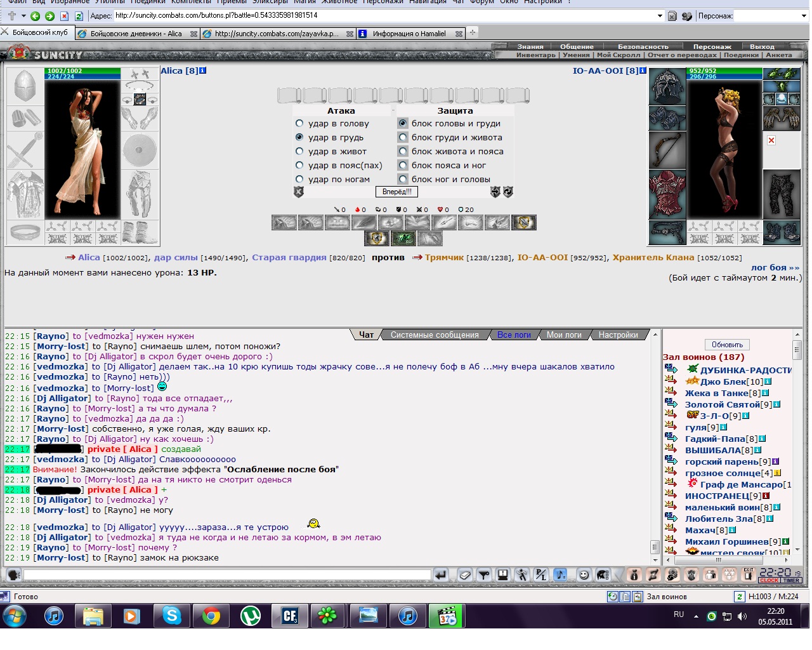
Task: Click opponent's bow weapon item
Action: point(667,150)
